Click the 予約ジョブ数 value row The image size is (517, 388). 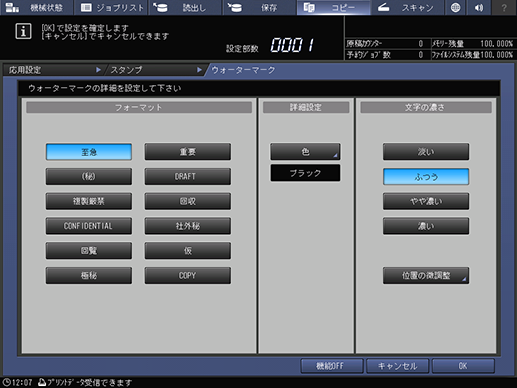point(385,55)
